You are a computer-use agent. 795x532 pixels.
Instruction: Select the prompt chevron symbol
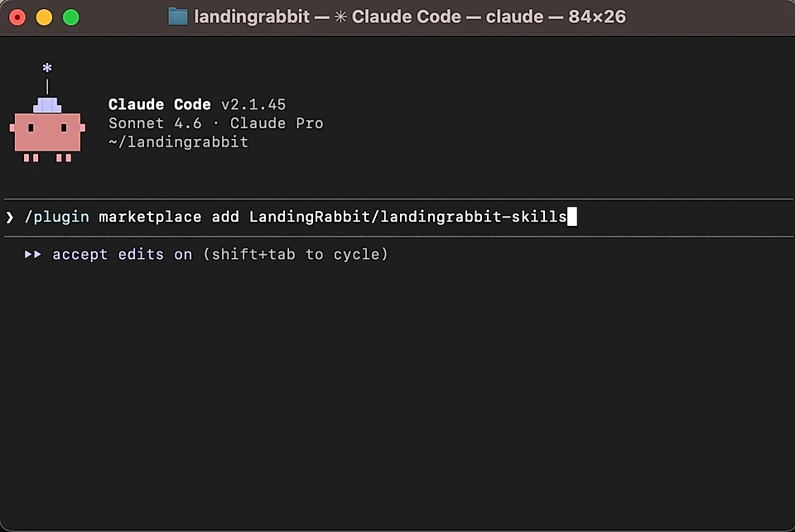coord(9,217)
